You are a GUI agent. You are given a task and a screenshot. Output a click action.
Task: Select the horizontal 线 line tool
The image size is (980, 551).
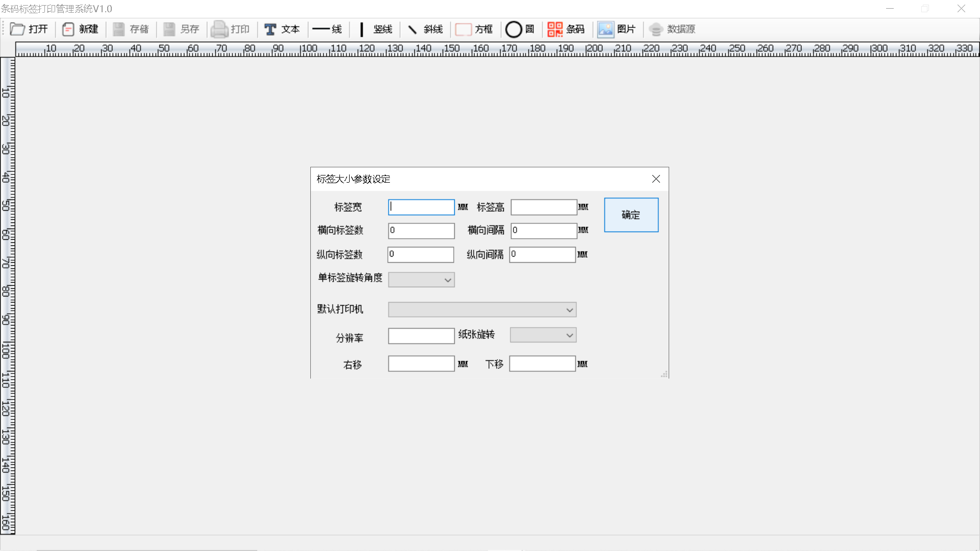point(327,29)
